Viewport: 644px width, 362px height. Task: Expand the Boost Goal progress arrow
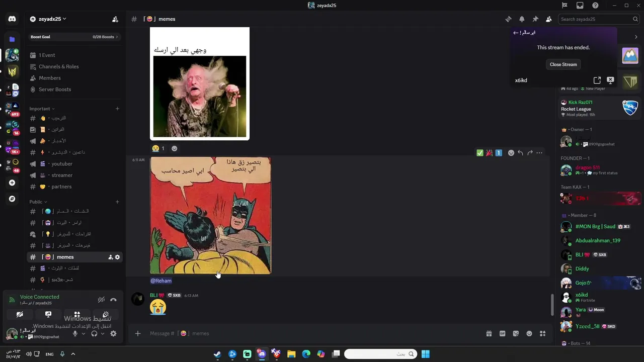pos(117,37)
